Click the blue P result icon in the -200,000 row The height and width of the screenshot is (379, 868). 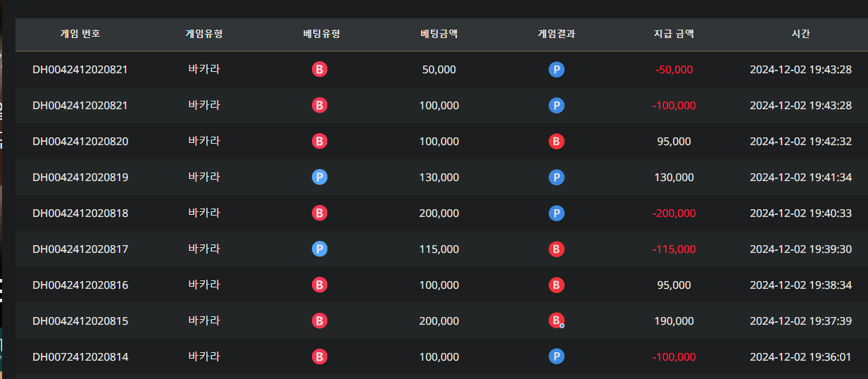coord(556,213)
